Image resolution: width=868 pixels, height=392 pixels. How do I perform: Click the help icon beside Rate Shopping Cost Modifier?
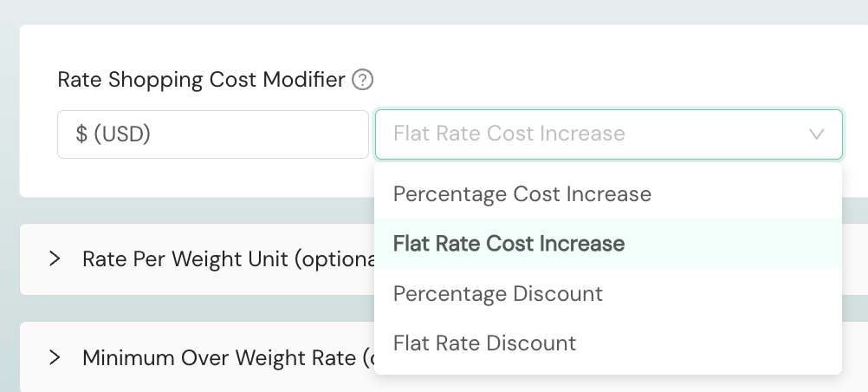(363, 81)
